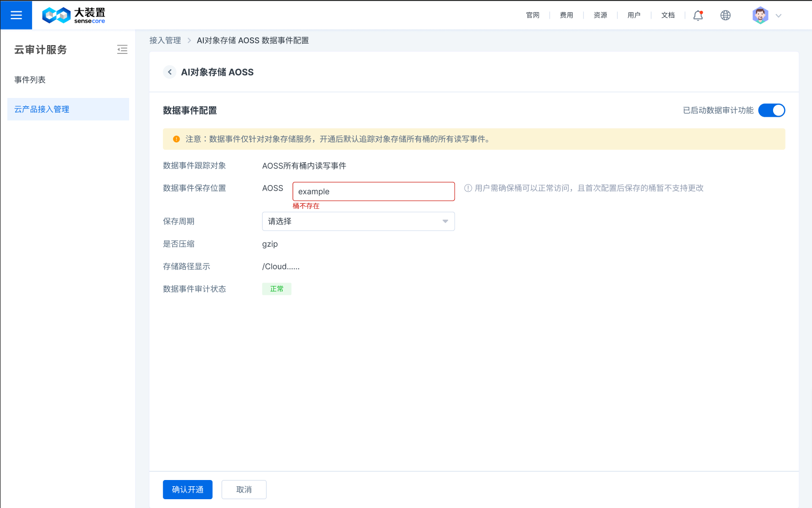The image size is (812, 508).
Task: Open 资源 in the top navigation
Action: coord(600,15)
